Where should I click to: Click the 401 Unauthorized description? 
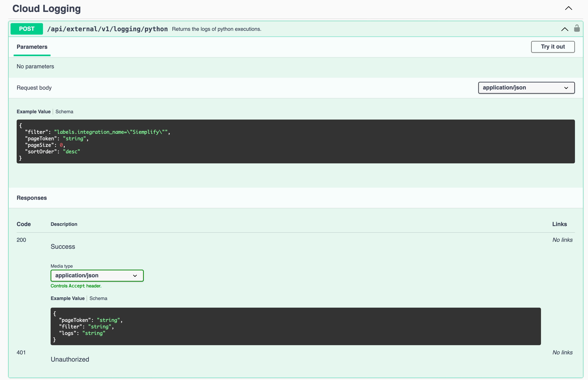coord(70,359)
